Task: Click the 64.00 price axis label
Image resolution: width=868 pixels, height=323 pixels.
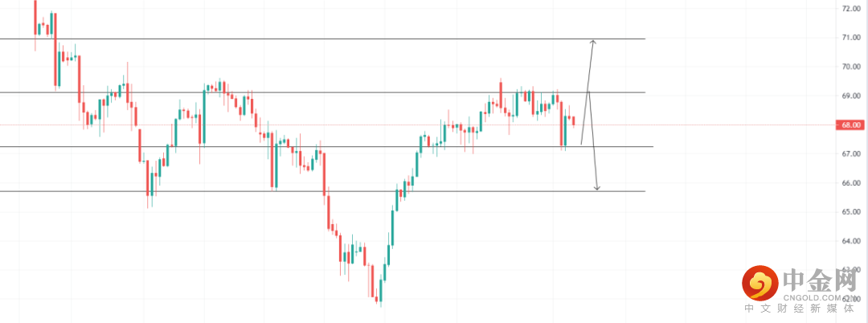Action: coord(850,241)
